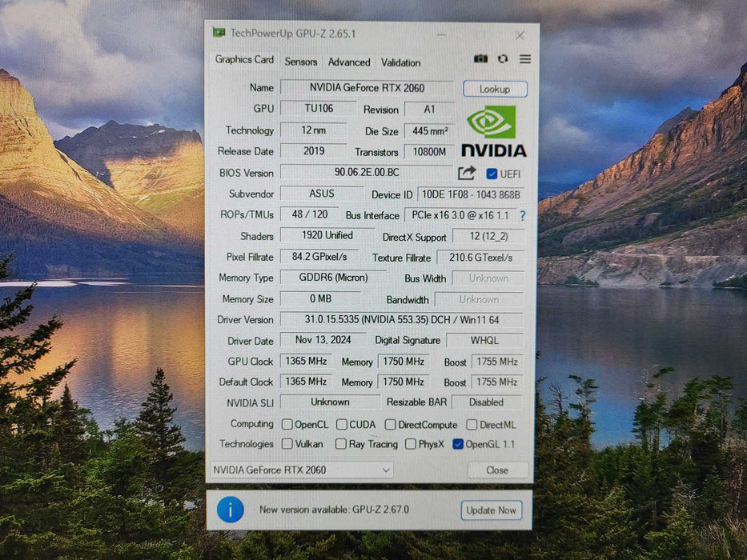Switch to the Sensors tab
This screenshot has width=747, height=560.
click(x=300, y=62)
